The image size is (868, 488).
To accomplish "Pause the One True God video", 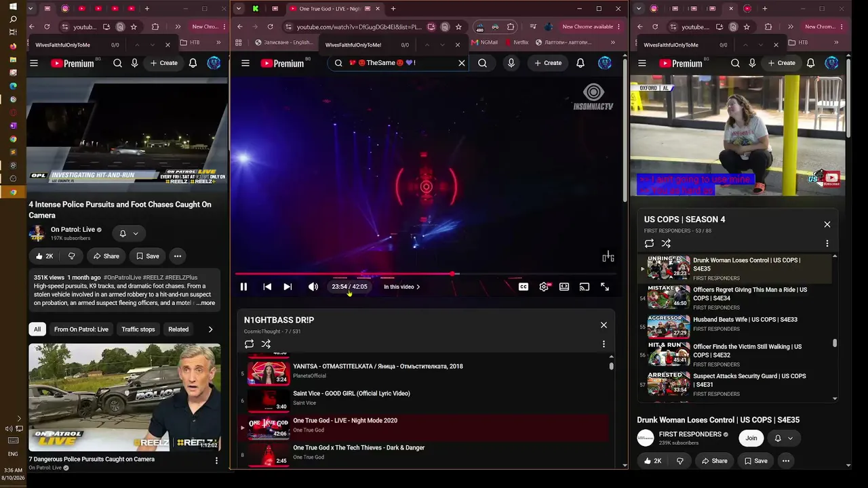I will (x=243, y=287).
